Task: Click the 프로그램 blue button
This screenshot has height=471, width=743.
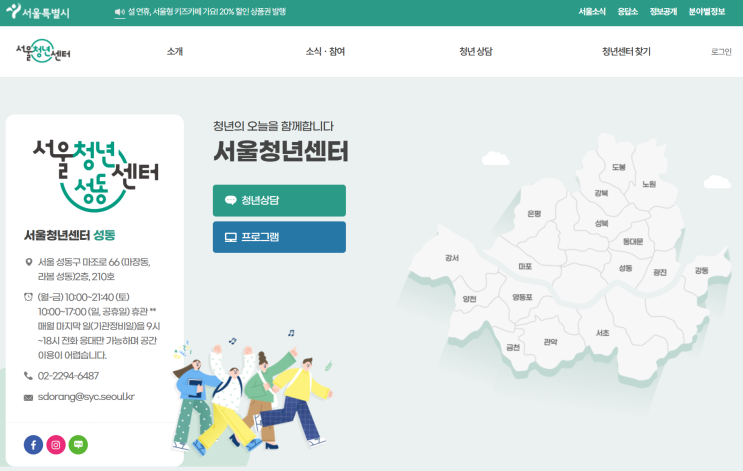Action: (279, 237)
